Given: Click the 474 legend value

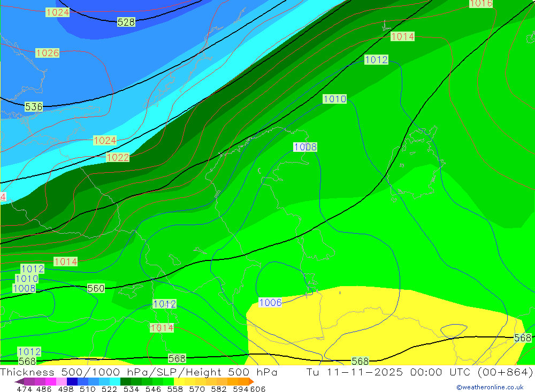Looking at the screenshot, I should 24,389.
